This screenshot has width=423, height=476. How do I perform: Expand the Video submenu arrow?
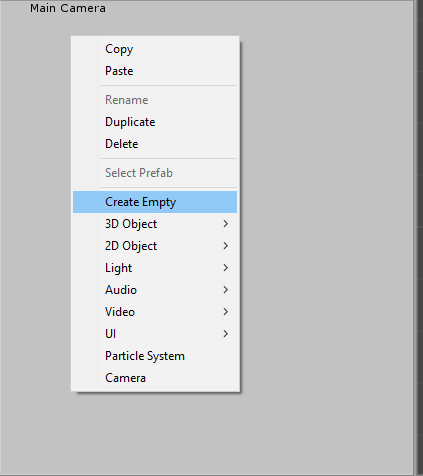click(226, 312)
